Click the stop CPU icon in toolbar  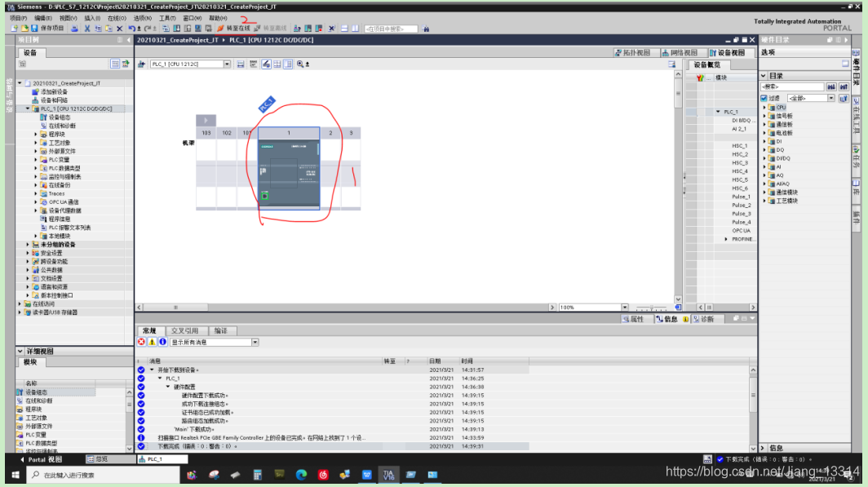[x=319, y=29]
